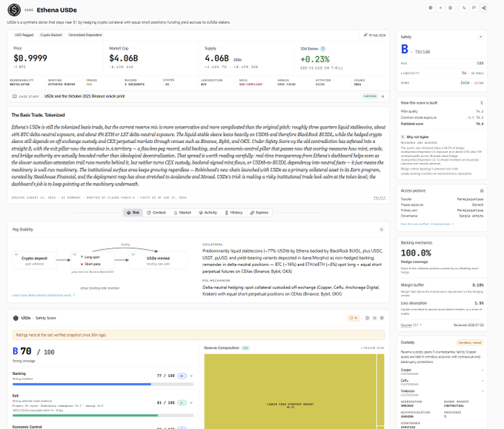Click the Backing score progress bar
This screenshot has height=429, width=504.
tap(103, 384)
